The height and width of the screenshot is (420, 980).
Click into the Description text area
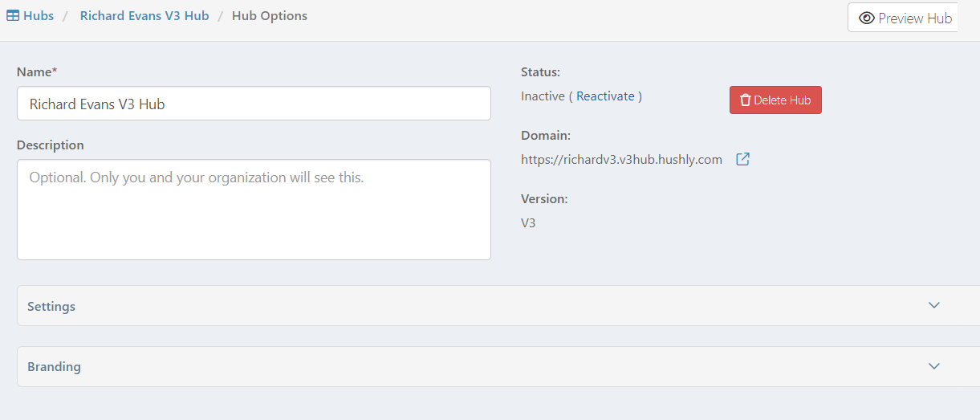254,210
